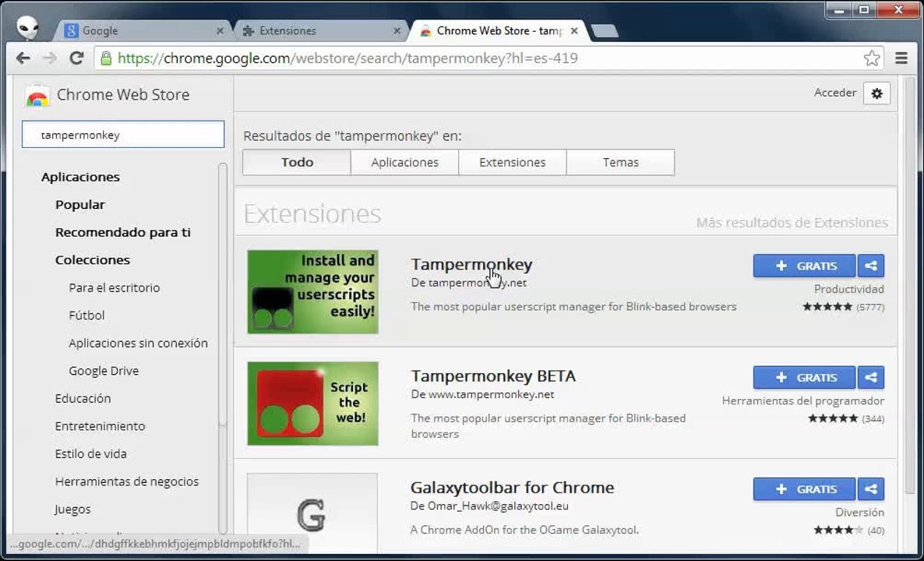The image size is (924, 561).
Task: Open Para el escritorio collection
Action: pyautogui.click(x=115, y=288)
